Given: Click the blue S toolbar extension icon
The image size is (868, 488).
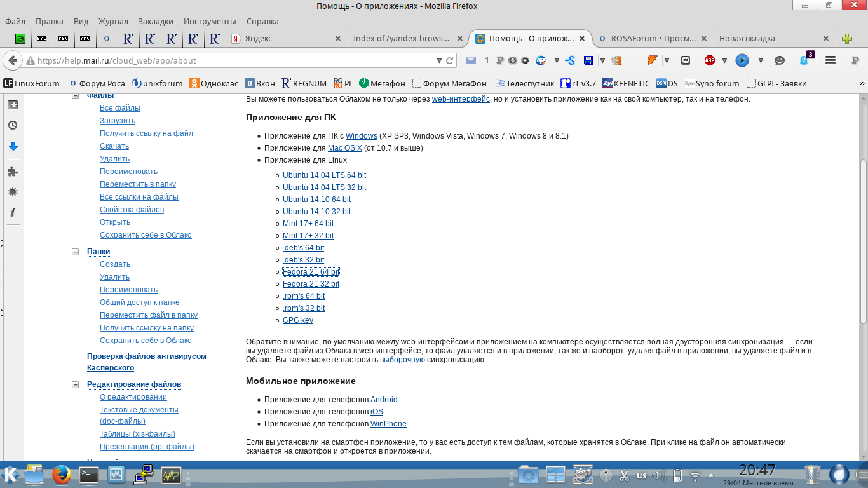Looking at the screenshot, I should click(570, 61).
